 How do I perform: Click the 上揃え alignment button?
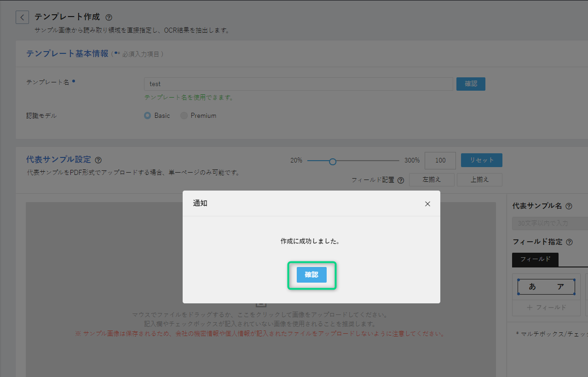click(479, 180)
